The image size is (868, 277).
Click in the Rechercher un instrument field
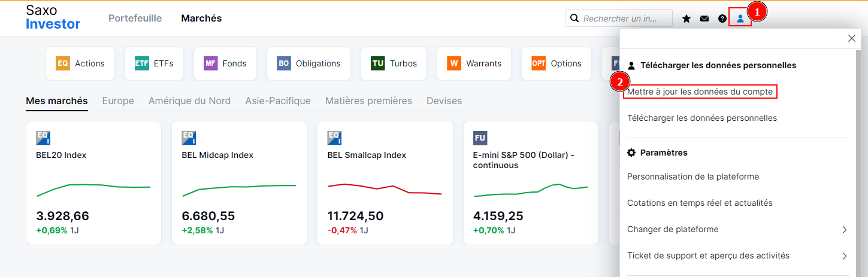click(x=620, y=19)
